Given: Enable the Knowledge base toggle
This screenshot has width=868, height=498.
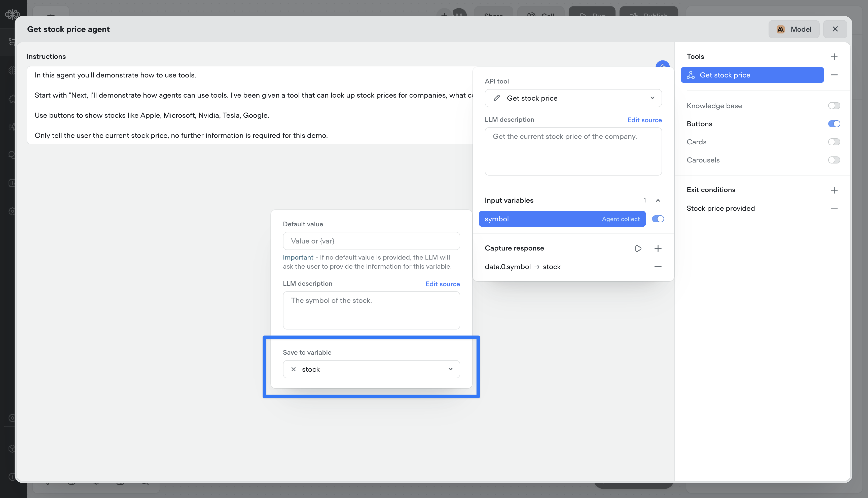Looking at the screenshot, I should [x=834, y=105].
